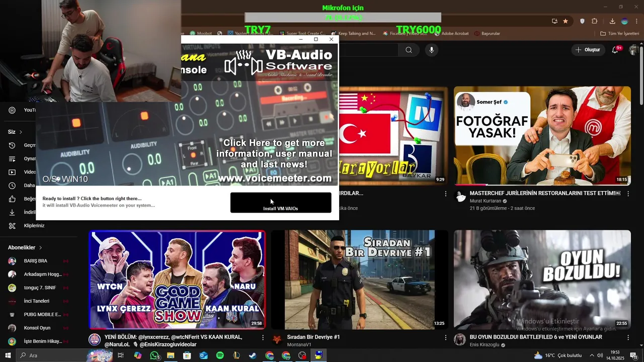The image size is (644, 362).
Task: Open Chrome extensions puzzle icon
Action: [x=595, y=21]
